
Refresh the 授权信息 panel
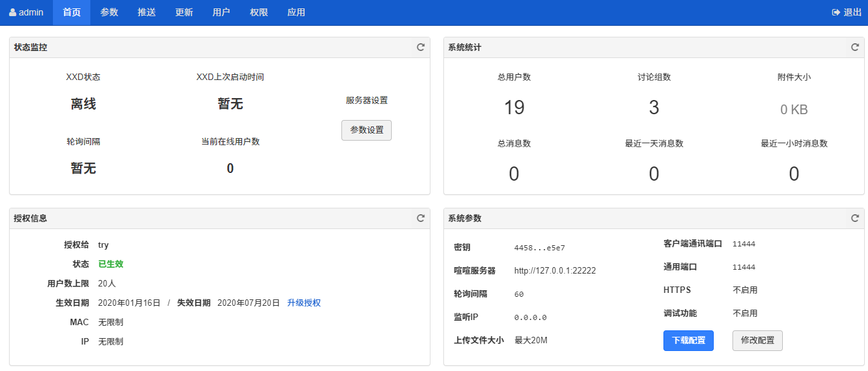point(420,218)
